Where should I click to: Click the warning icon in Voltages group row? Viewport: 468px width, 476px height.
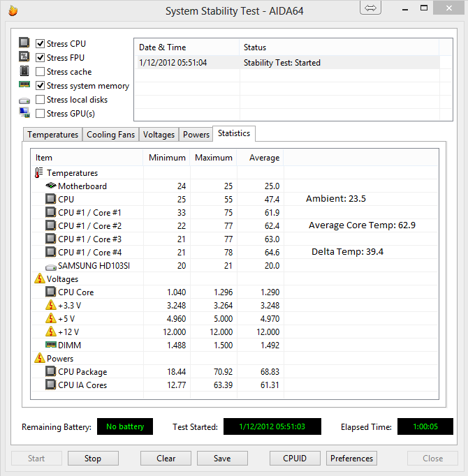[40, 278]
